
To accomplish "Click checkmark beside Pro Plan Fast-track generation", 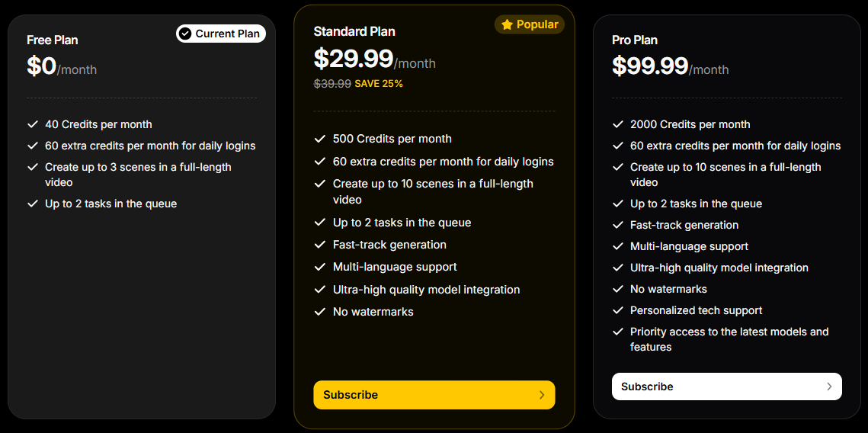I will (618, 226).
